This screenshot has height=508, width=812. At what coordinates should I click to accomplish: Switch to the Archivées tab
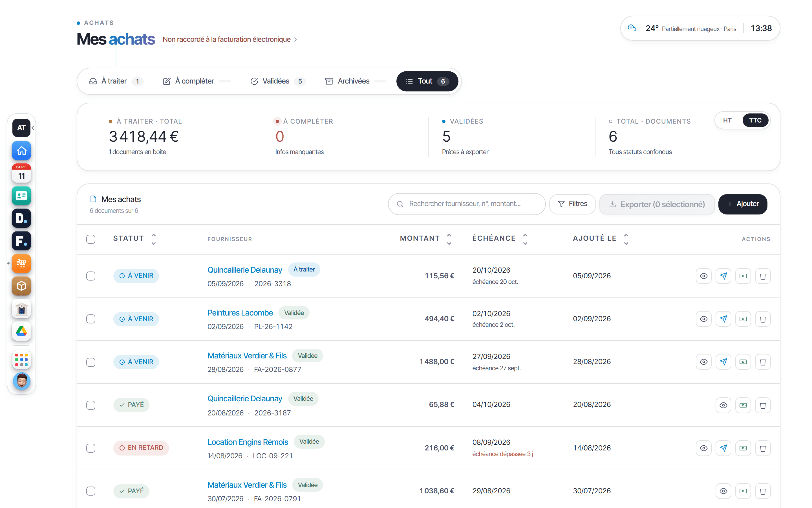(355, 81)
